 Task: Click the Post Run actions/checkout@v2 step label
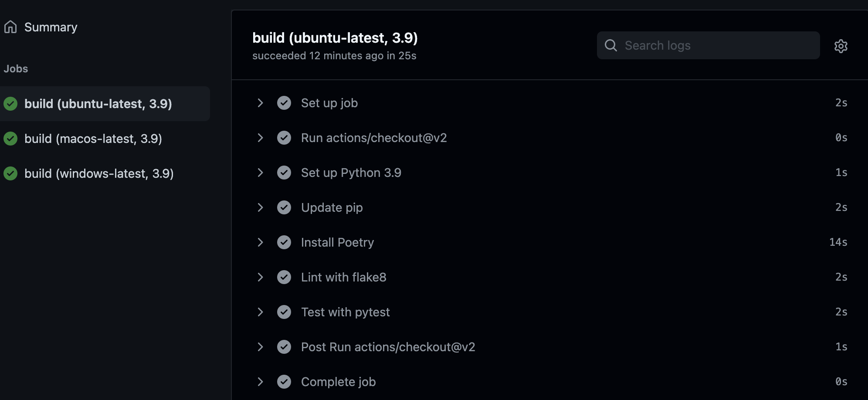tap(388, 347)
